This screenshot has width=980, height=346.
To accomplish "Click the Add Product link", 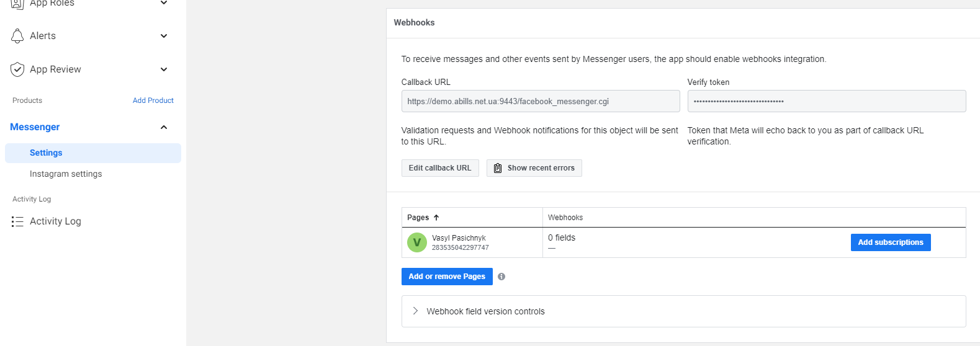I will 153,100.
